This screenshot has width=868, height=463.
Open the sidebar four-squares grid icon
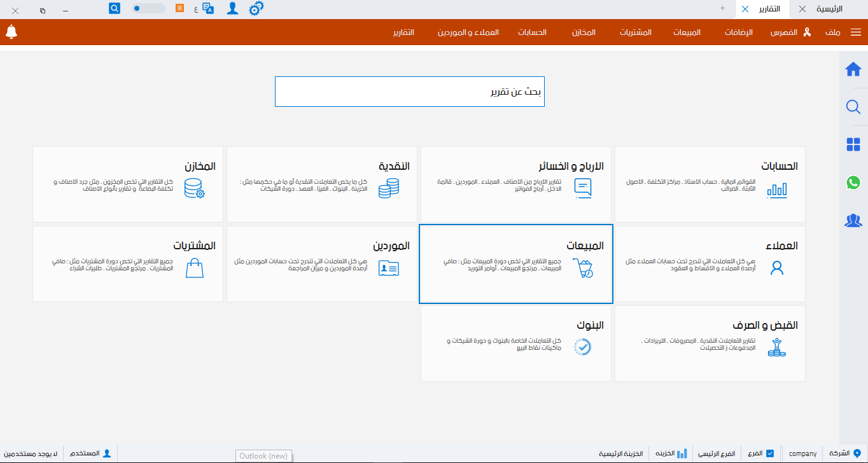[853, 145]
